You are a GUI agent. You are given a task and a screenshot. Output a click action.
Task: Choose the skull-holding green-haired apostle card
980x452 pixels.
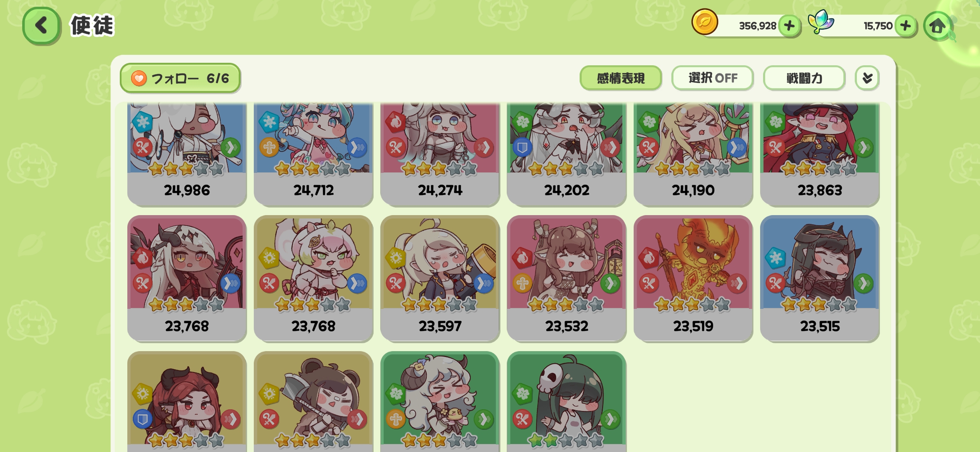(x=566, y=402)
